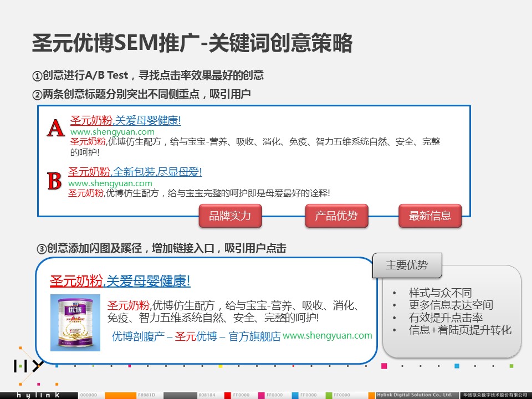
Task: Click the slide title 圣元优博SEM推广-关键词创意策略
Action: click(192, 43)
